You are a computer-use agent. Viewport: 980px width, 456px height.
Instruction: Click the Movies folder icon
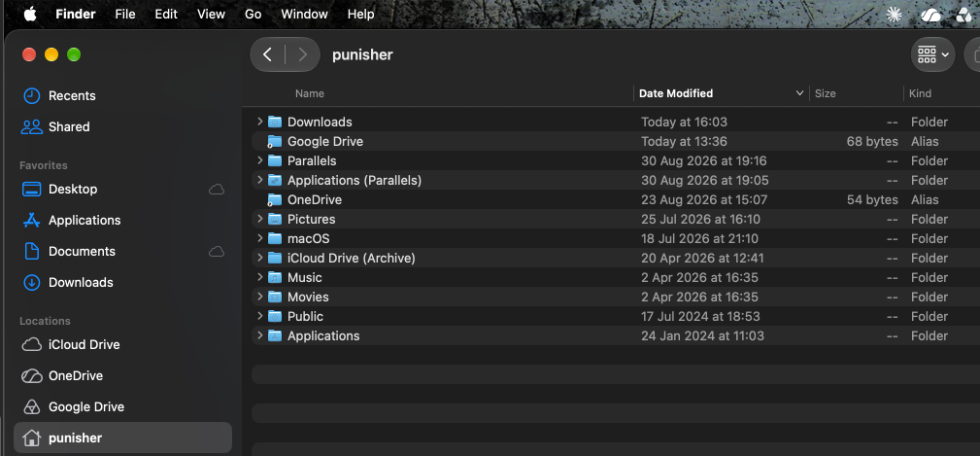click(275, 298)
